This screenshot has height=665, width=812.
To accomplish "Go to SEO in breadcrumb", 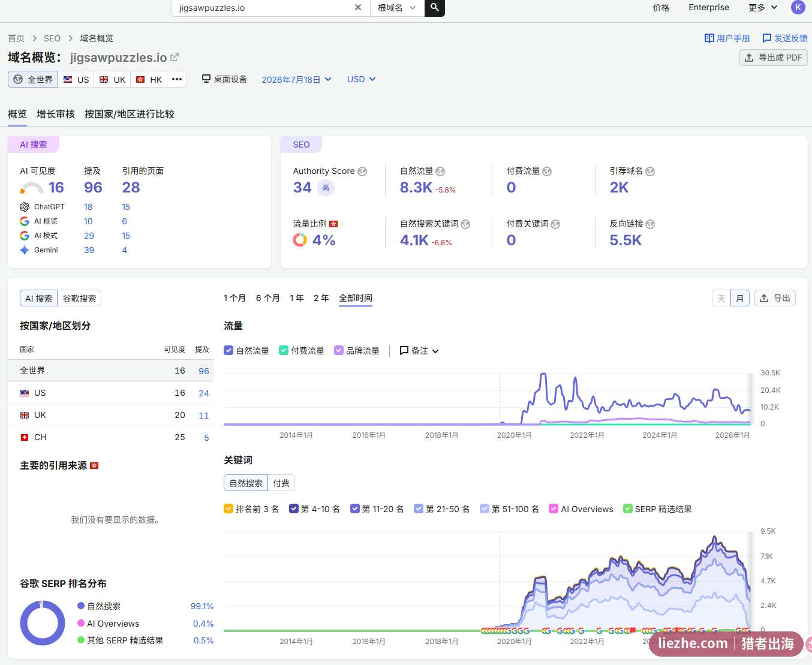I will (x=52, y=38).
